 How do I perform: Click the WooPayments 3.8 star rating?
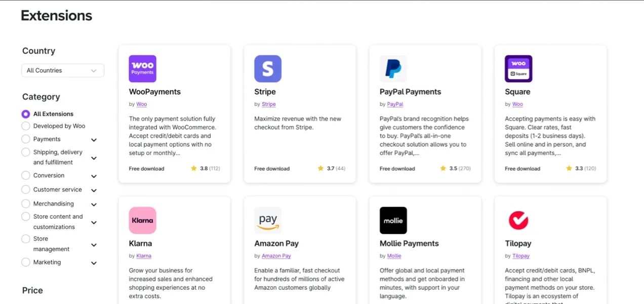point(205,169)
